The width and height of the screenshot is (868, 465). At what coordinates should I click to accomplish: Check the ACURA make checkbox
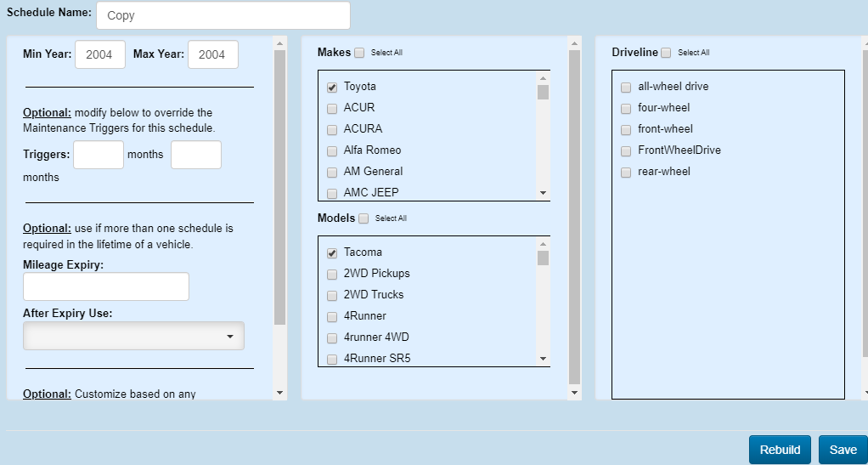pyautogui.click(x=332, y=129)
